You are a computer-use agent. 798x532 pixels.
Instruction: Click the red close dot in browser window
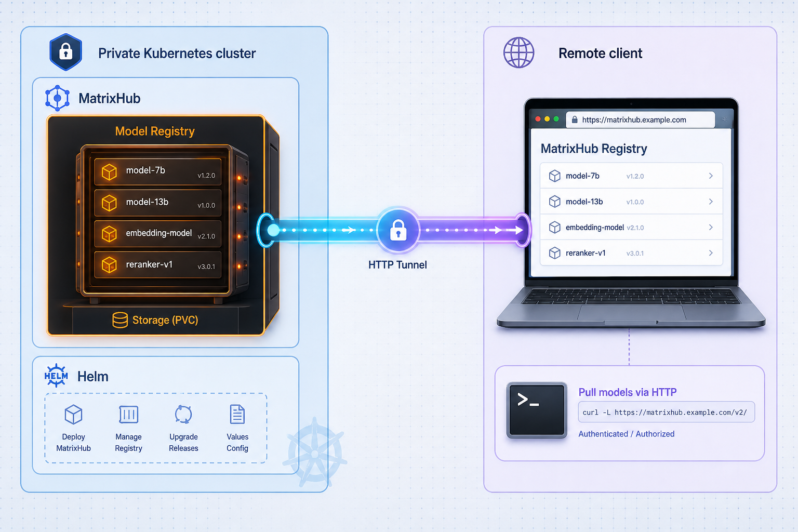point(538,119)
